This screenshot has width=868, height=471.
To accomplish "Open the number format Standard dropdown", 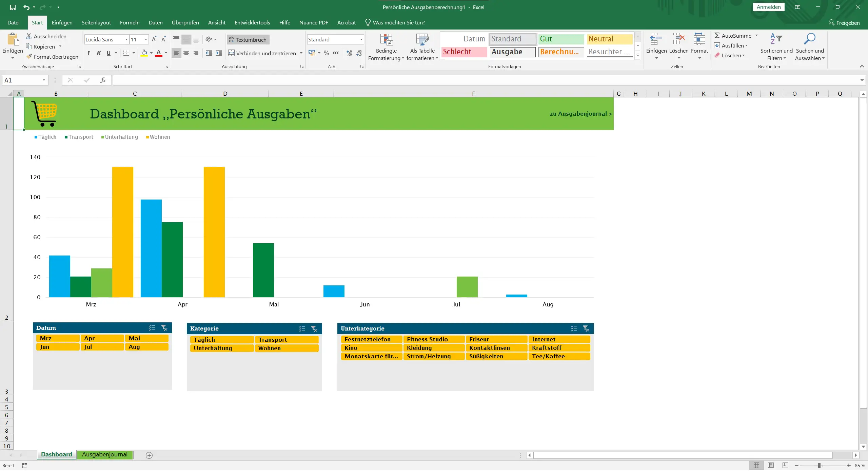I will pos(361,40).
